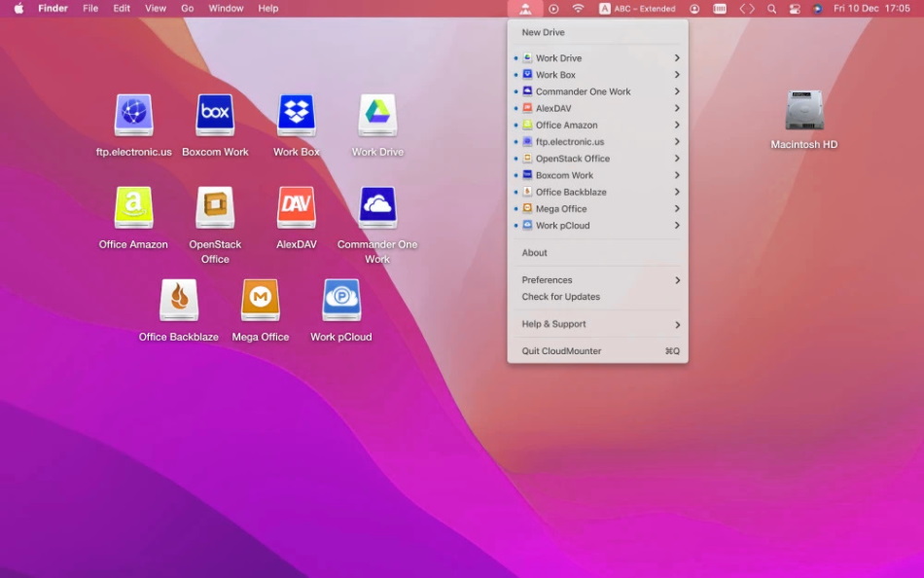Open the ftp.electronic.us desktop drive icon

pyautogui.click(x=134, y=115)
